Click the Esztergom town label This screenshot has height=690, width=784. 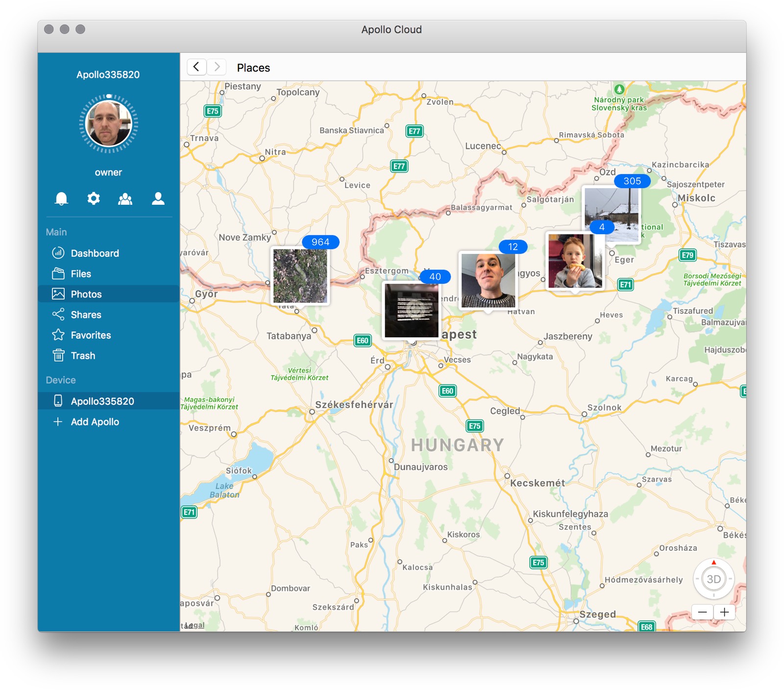[x=387, y=271]
